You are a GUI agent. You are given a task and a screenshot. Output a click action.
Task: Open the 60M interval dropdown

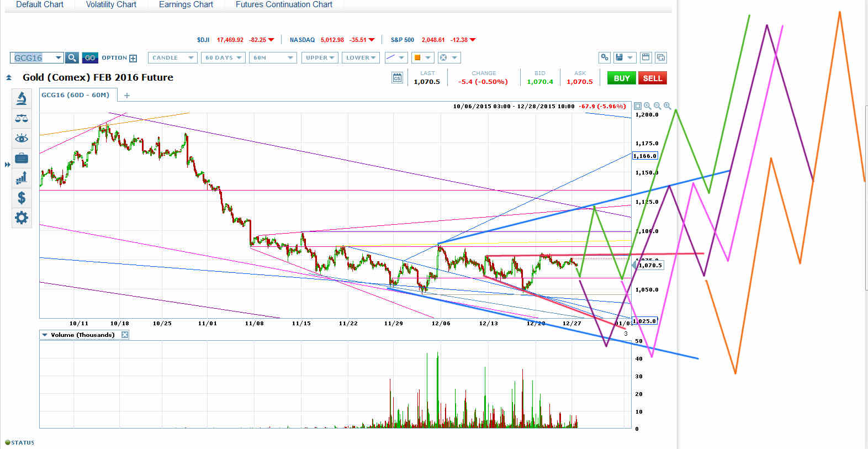click(x=273, y=57)
